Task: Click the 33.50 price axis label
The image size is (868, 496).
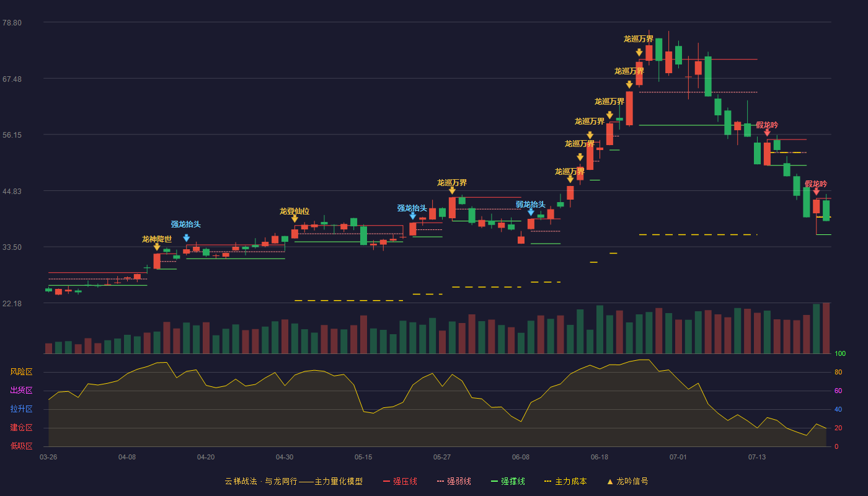Action: click(12, 247)
